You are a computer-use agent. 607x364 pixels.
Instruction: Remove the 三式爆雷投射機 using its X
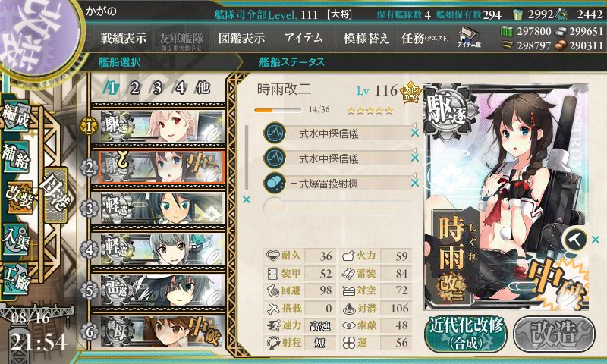click(x=415, y=183)
